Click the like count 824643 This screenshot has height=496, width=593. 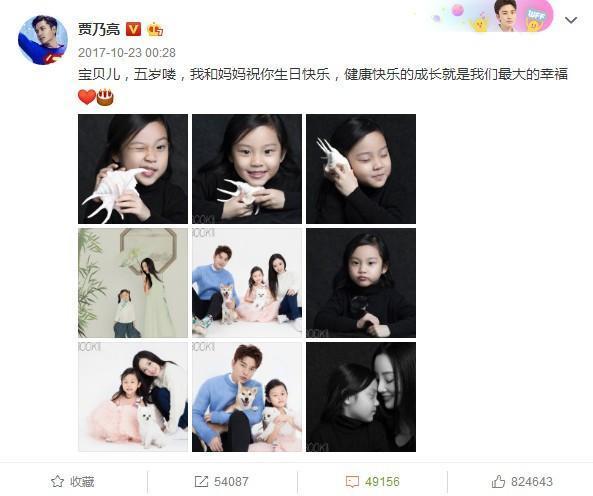532,481
